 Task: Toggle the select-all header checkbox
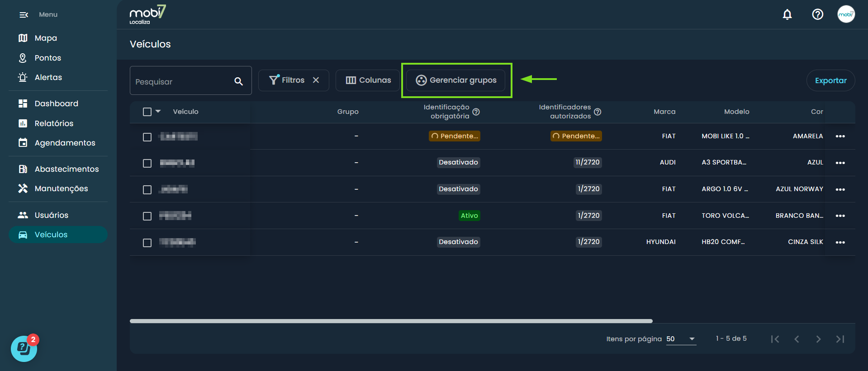(x=147, y=112)
